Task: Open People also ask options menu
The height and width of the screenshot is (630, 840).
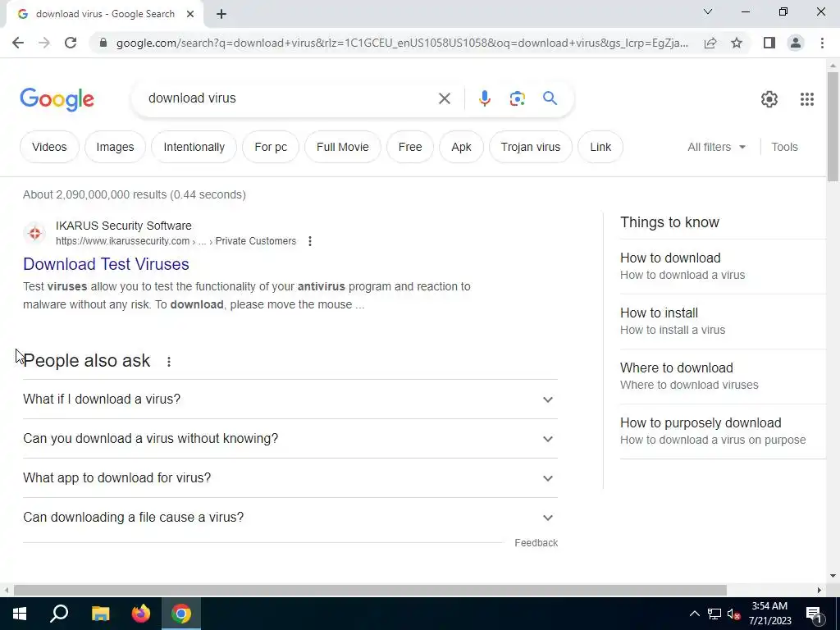Action: pos(169,362)
